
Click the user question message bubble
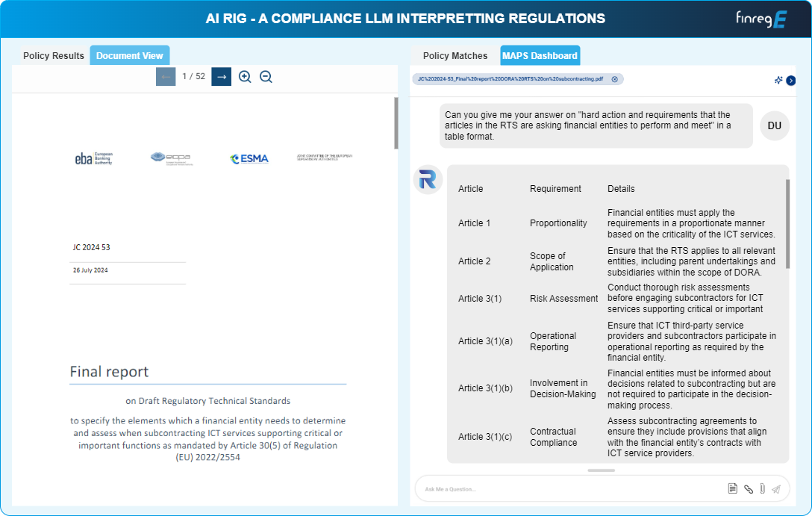click(596, 126)
